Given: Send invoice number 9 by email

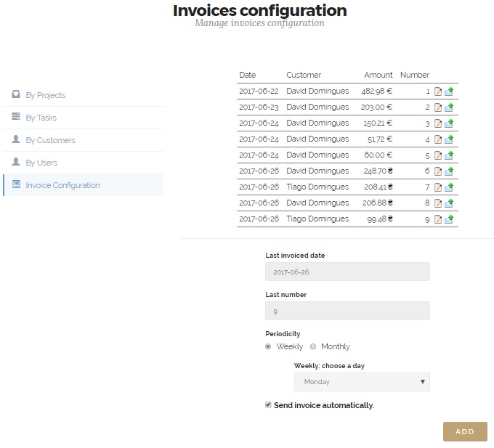Looking at the screenshot, I should [449, 219].
